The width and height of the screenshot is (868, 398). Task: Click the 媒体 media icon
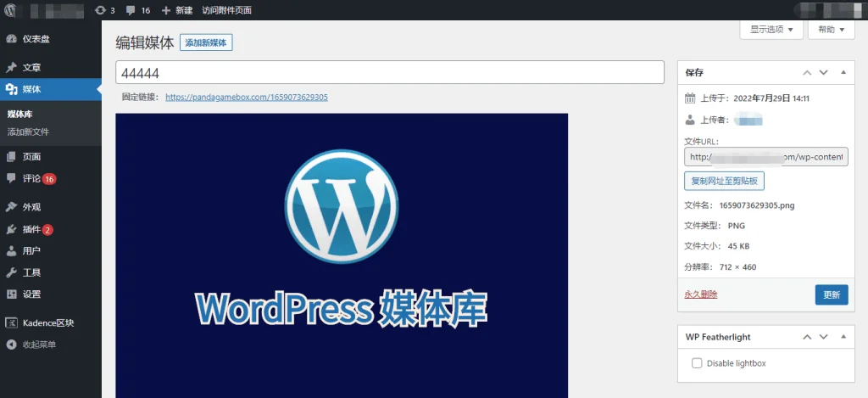(11, 89)
